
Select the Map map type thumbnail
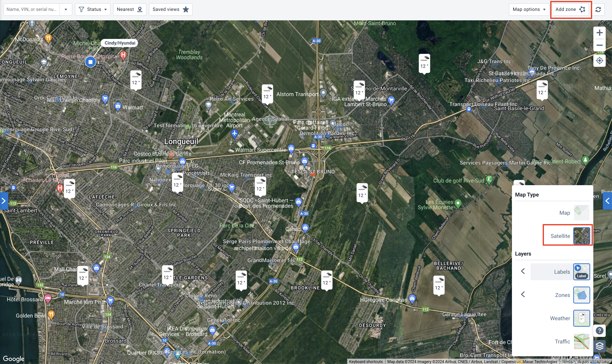(581, 213)
